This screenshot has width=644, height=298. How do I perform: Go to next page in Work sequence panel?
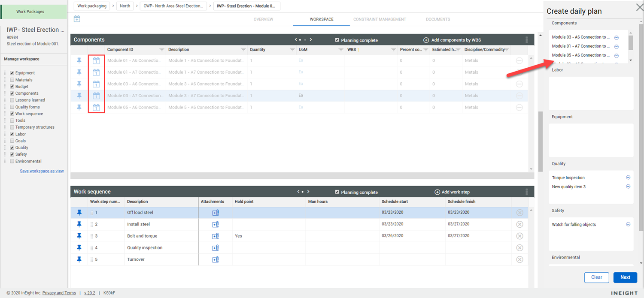308,192
